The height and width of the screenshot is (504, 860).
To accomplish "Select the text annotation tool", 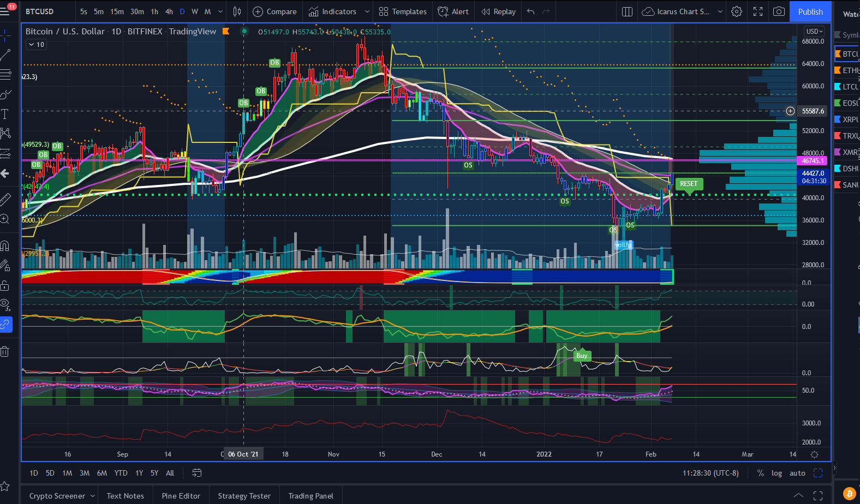I will click(x=5, y=113).
